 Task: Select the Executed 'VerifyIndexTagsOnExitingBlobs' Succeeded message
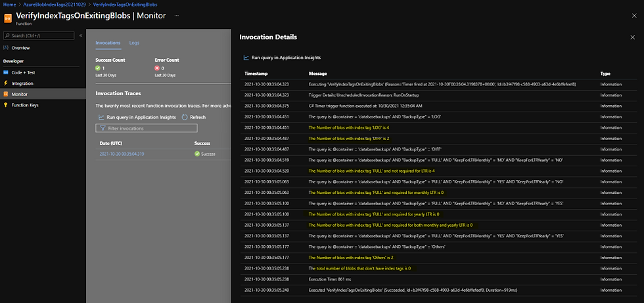click(x=413, y=290)
